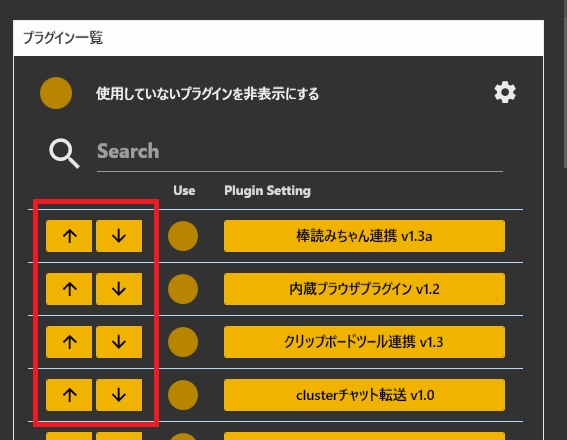The height and width of the screenshot is (440, 567).
Task: Toggle Use for 内蔵ブラウザプラグイン v1.2
Action: pos(183,289)
